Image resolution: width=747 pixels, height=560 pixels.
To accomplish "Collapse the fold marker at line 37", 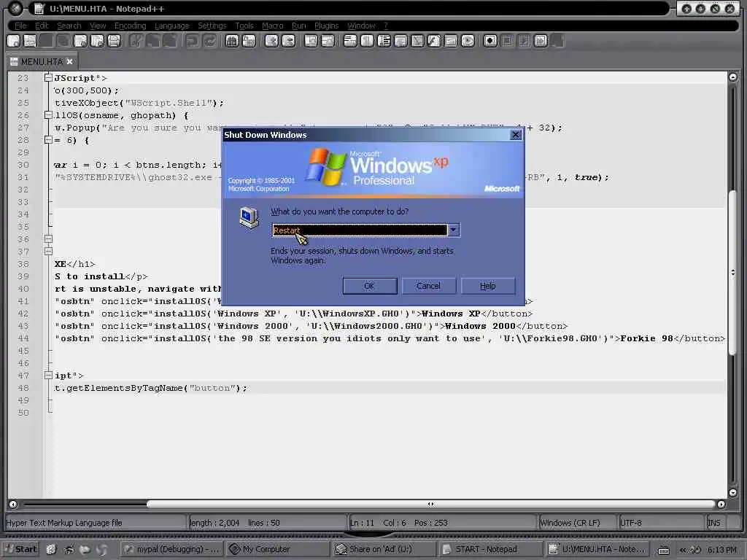I will [x=48, y=251].
